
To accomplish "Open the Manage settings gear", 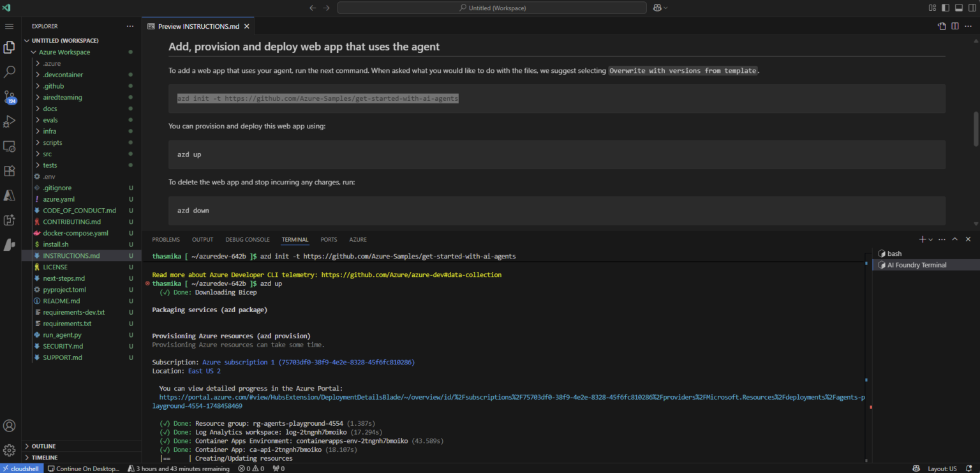I will point(10,449).
